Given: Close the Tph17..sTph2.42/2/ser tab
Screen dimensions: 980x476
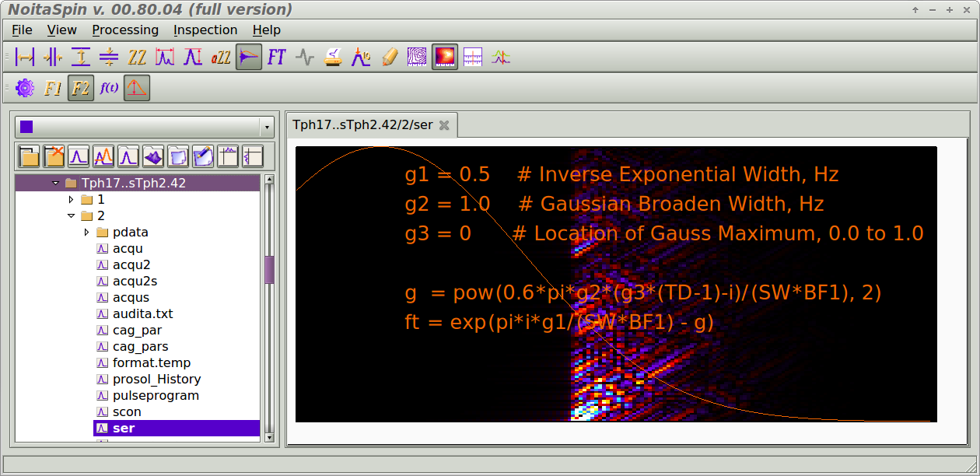Looking at the screenshot, I should pyautogui.click(x=444, y=124).
